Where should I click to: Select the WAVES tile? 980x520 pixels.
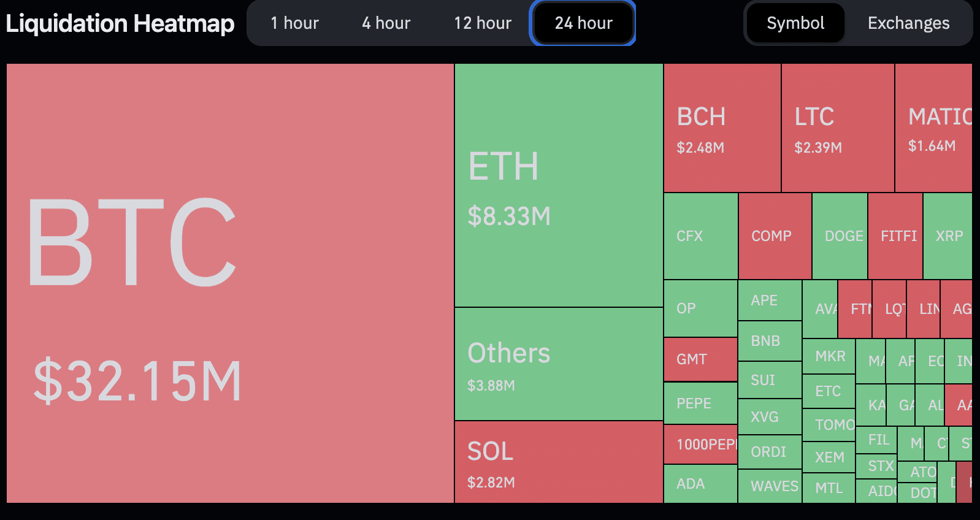[x=770, y=486]
